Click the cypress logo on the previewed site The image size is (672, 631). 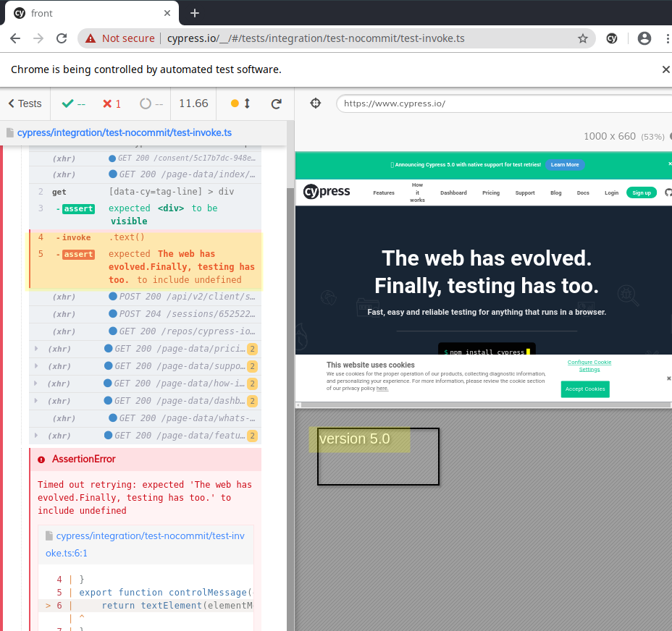click(x=327, y=192)
